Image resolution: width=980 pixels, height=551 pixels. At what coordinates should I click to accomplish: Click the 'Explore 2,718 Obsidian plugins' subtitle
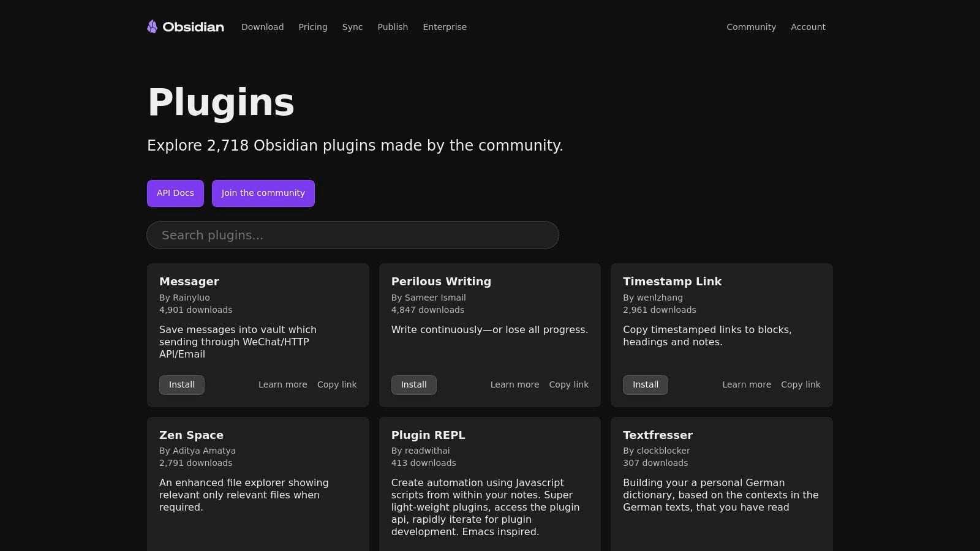[x=355, y=146]
